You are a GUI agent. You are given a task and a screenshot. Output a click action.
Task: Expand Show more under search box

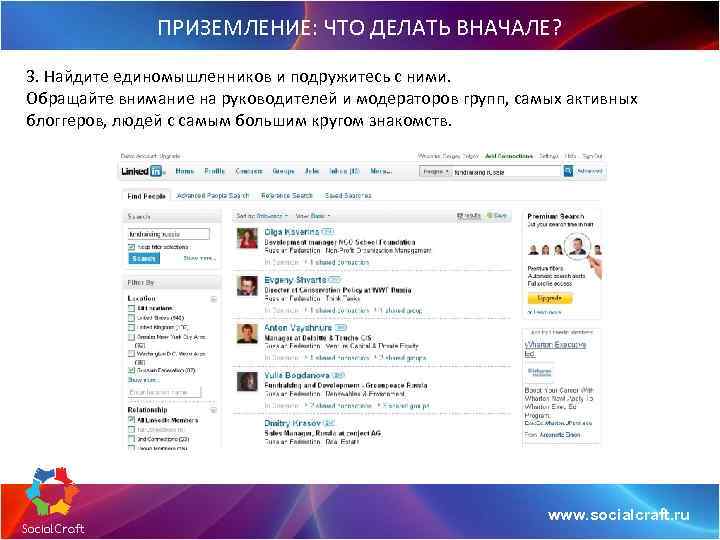coord(199,258)
